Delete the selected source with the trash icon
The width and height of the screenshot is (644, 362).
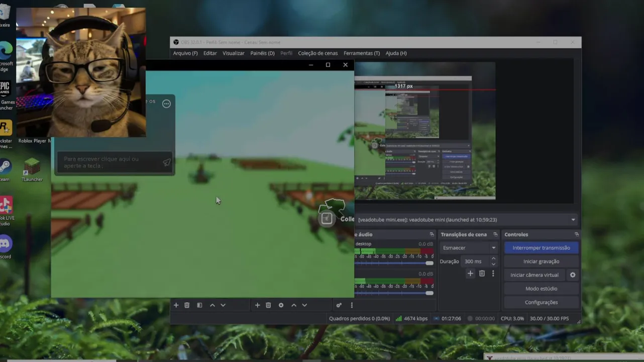click(268, 305)
